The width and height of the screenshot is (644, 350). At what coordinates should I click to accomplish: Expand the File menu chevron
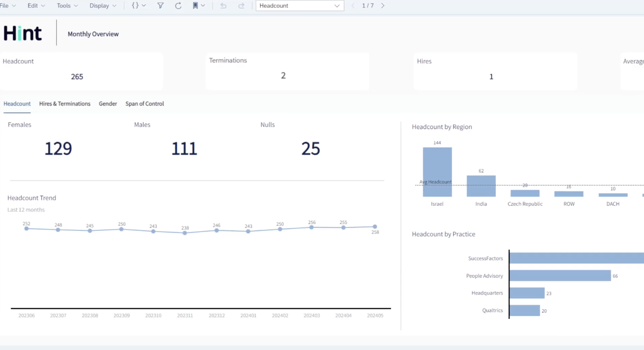[x=14, y=6]
